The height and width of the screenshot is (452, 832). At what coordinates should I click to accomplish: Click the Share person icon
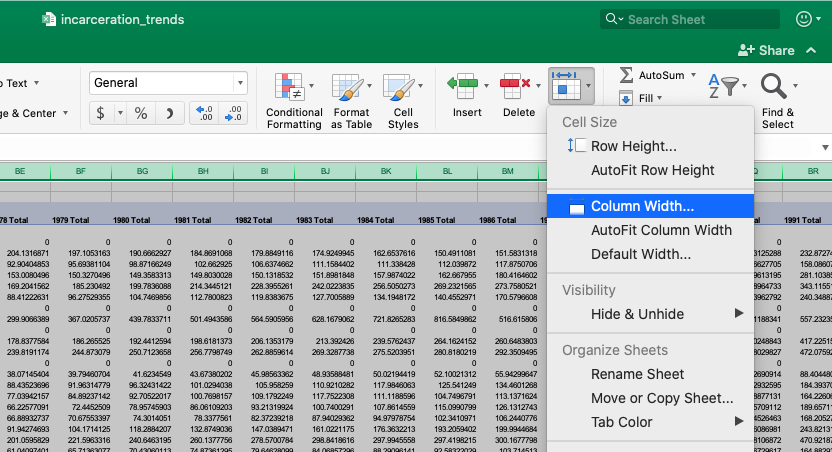pos(746,50)
